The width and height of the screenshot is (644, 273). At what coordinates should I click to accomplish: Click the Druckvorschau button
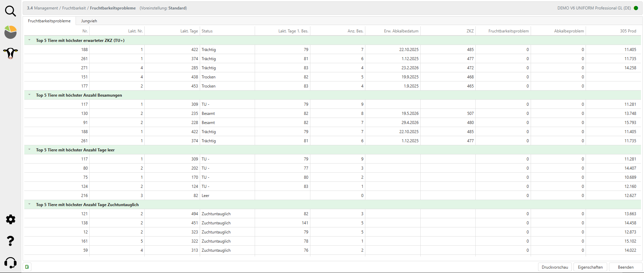(x=555, y=267)
